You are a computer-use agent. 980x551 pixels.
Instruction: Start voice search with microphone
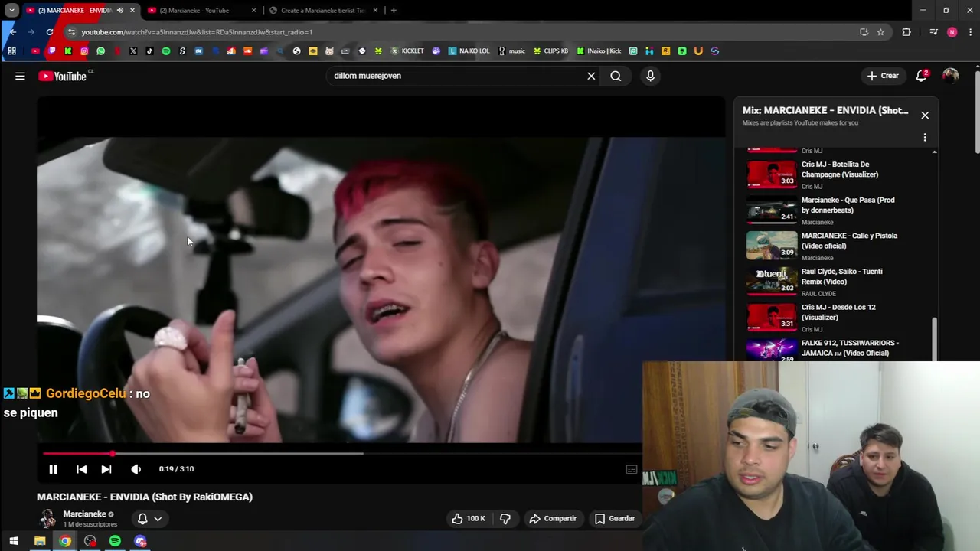(650, 76)
